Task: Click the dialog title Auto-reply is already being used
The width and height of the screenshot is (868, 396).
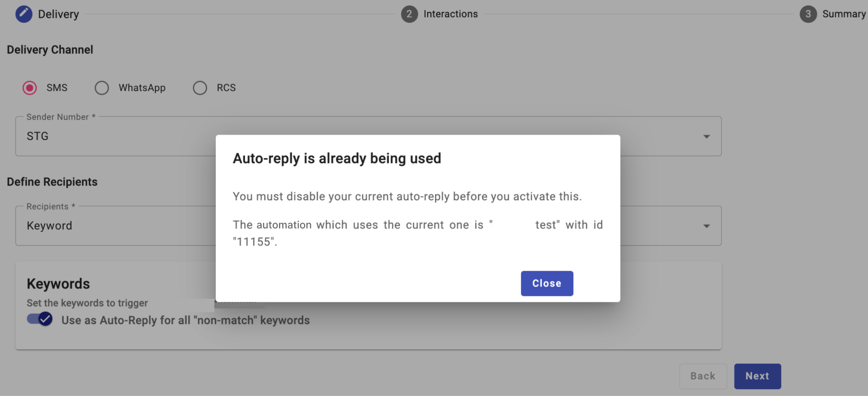Action: coord(337,159)
